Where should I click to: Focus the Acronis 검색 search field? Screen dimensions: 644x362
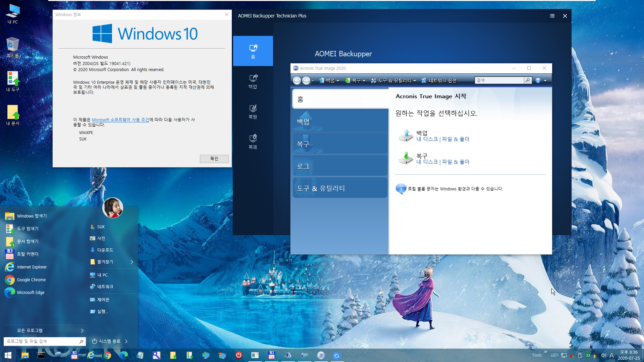(499, 80)
